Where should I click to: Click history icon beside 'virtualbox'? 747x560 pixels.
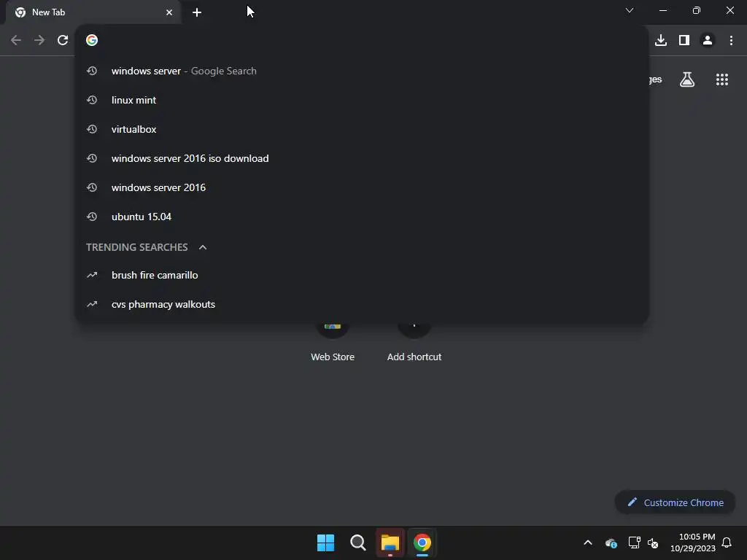click(x=92, y=129)
